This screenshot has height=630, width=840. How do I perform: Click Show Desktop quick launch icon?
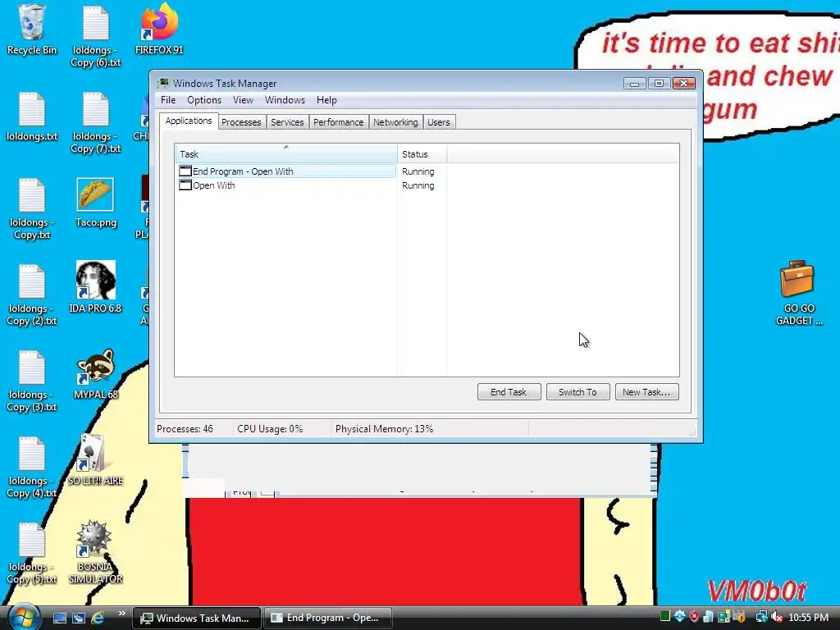click(59, 618)
